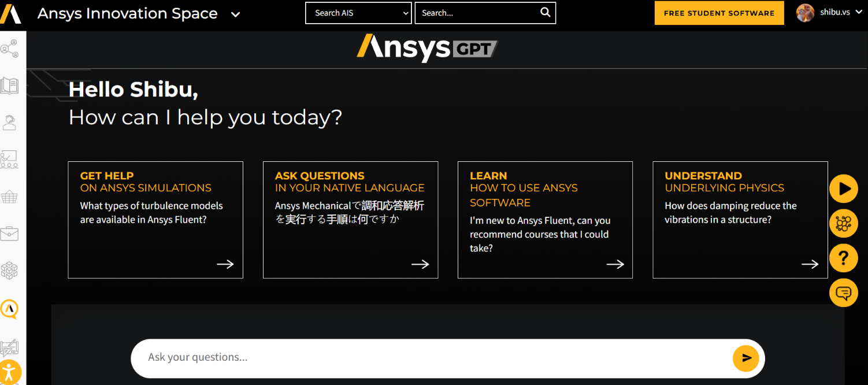Screen dimensions: 868x385
Task: Select the Get Help on Ansys Simulations card
Action: pyautogui.click(x=155, y=220)
